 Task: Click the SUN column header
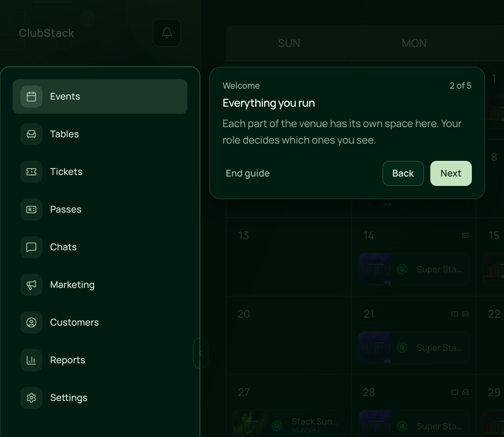pos(289,43)
